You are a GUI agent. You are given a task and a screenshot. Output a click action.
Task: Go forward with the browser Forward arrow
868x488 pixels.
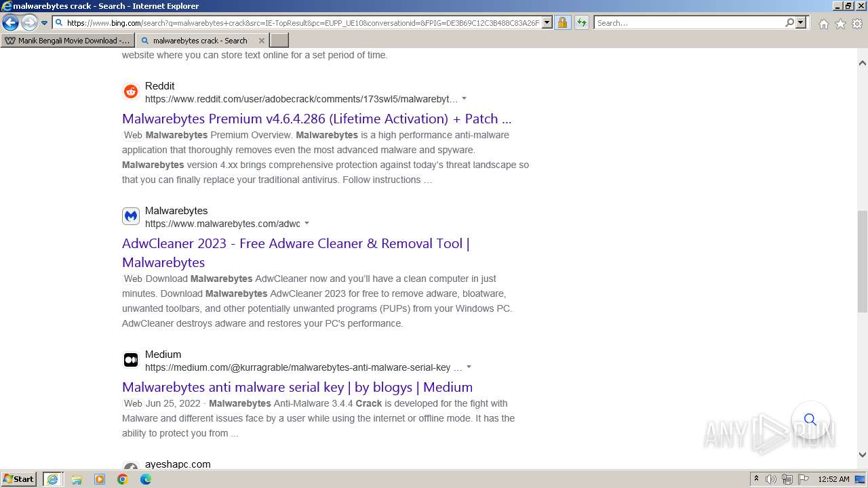coord(29,23)
